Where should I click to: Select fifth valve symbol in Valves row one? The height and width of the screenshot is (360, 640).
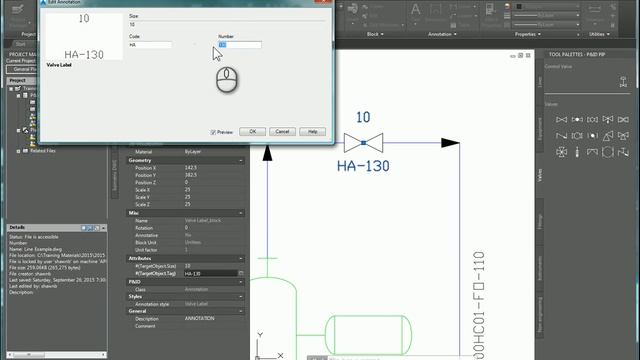[623, 120]
